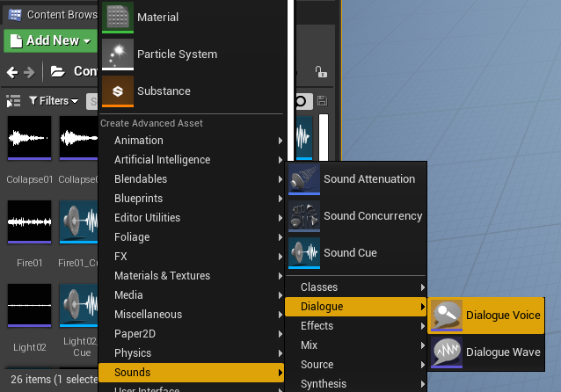Click the Sound Attenuation label
This screenshot has height=392, width=561.
pos(369,178)
